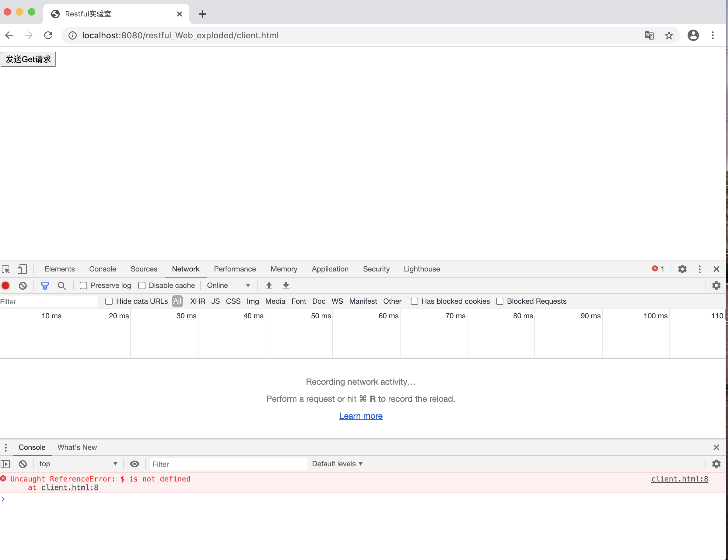Viewport: 728px width, 560px height.
Task: Clear the network log
Action: tap(23, 286)
